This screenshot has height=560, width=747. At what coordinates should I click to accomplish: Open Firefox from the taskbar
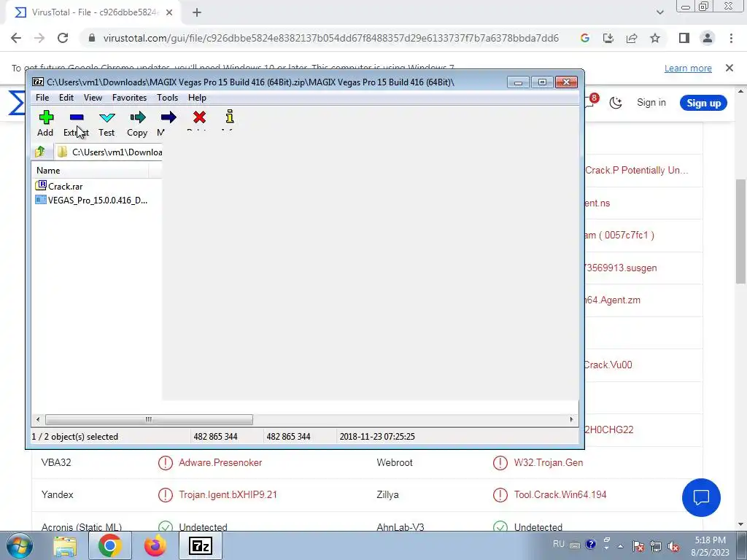[155, 545]
